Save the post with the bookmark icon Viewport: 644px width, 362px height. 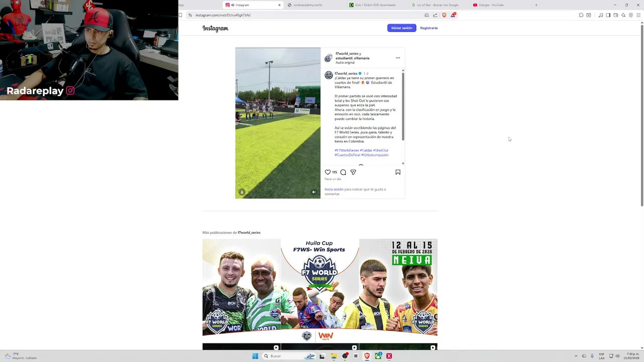(398, 172)
